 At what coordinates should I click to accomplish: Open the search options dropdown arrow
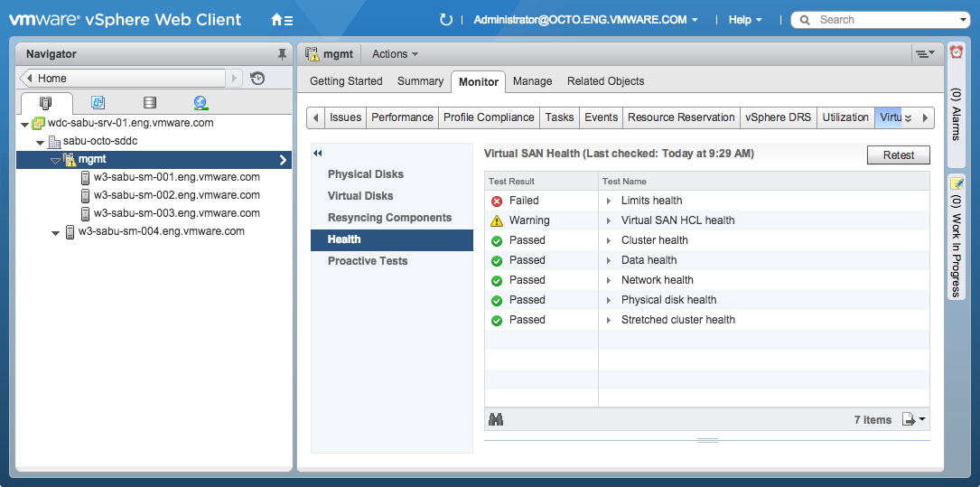tap(964, 20)
